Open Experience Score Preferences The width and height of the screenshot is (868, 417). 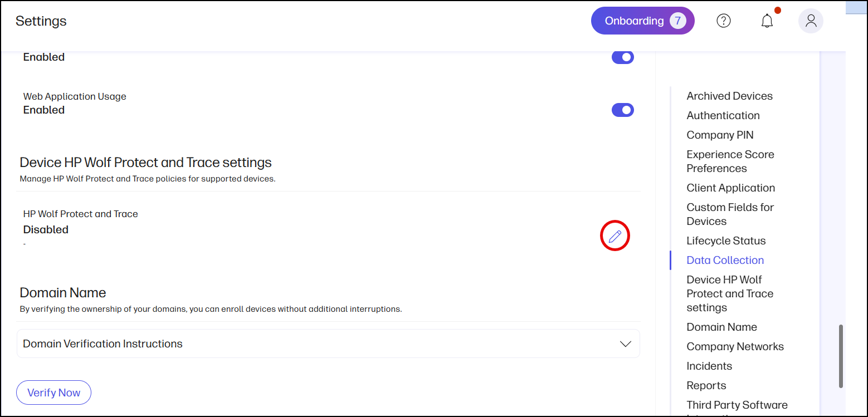730,161
